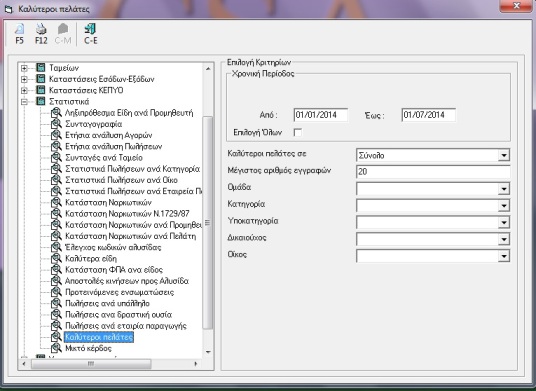The height and width of the screenshot is (391, 536).
Task: Click the Μέγιστος αριθμός εγγραφών field
Action: click(433, 172)
